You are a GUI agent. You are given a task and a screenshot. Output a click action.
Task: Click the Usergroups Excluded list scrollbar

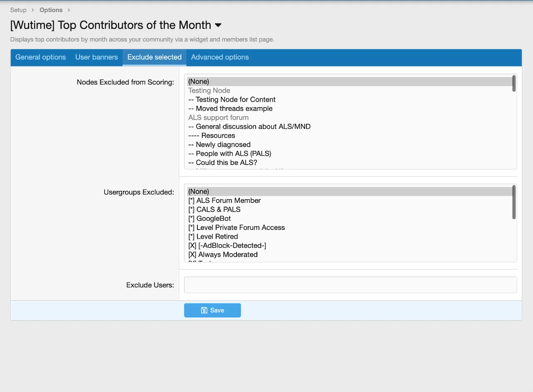(514, 202)
